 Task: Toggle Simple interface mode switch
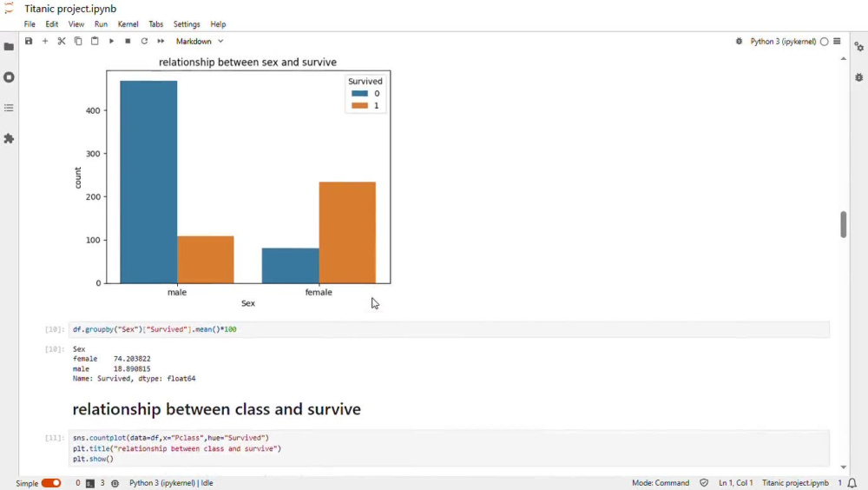click(51, 483)
